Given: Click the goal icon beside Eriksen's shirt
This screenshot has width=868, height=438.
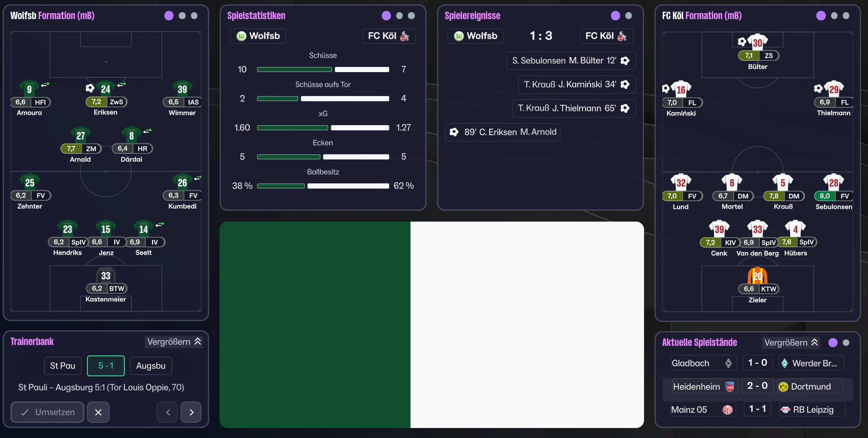Looking at the screenshot, I should point(90,88).
